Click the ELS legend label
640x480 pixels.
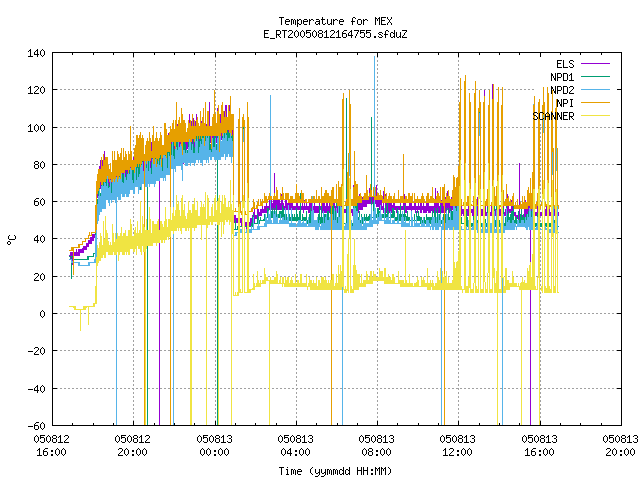565,64
